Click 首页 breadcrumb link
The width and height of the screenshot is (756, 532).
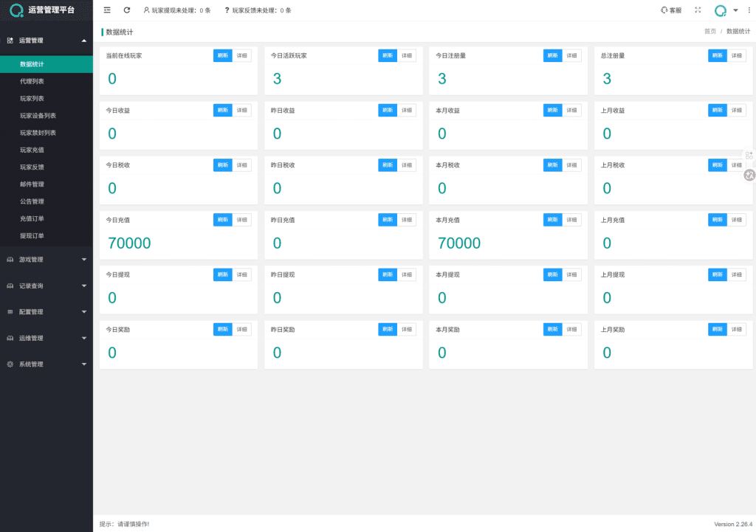pos(709,32)
